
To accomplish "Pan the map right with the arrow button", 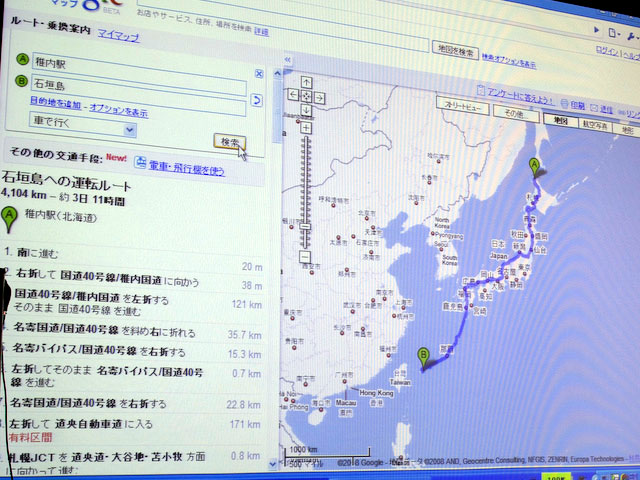I will (x=320, y=98).
